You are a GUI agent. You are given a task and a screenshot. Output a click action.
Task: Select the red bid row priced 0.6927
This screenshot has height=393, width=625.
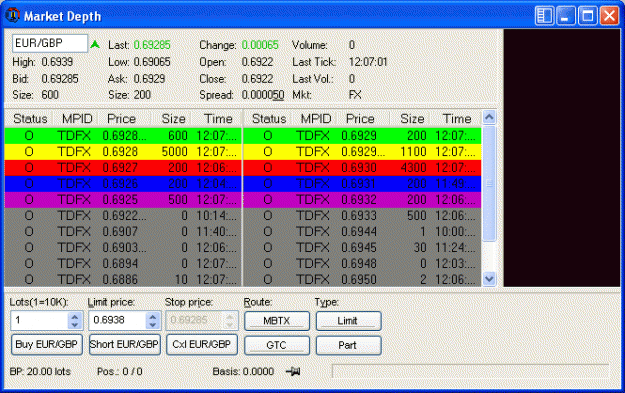click(123, 168)
